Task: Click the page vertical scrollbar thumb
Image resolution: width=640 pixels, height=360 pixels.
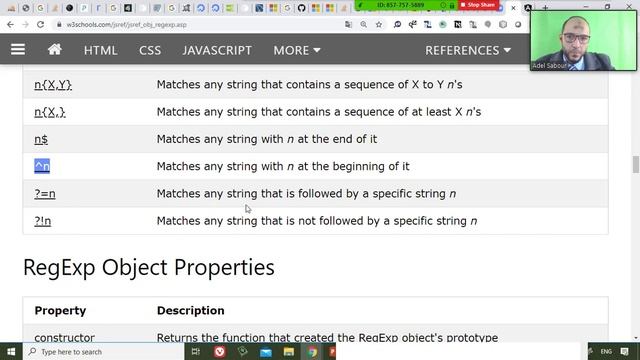Action: pyautogui.click(x=636, y=164)
